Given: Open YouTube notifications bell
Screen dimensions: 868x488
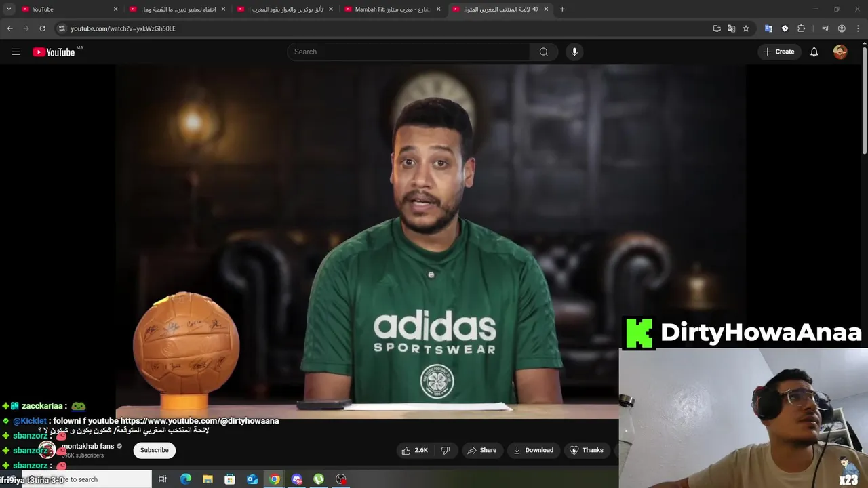Looking at the screenshot, I should pyautogui.click(x=814, y=52).
